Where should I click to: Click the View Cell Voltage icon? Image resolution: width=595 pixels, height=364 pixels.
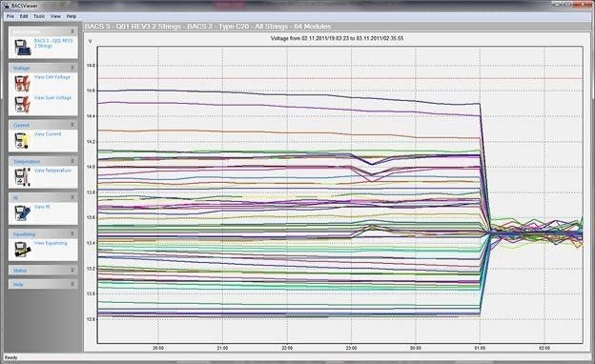tap(22, 83)
